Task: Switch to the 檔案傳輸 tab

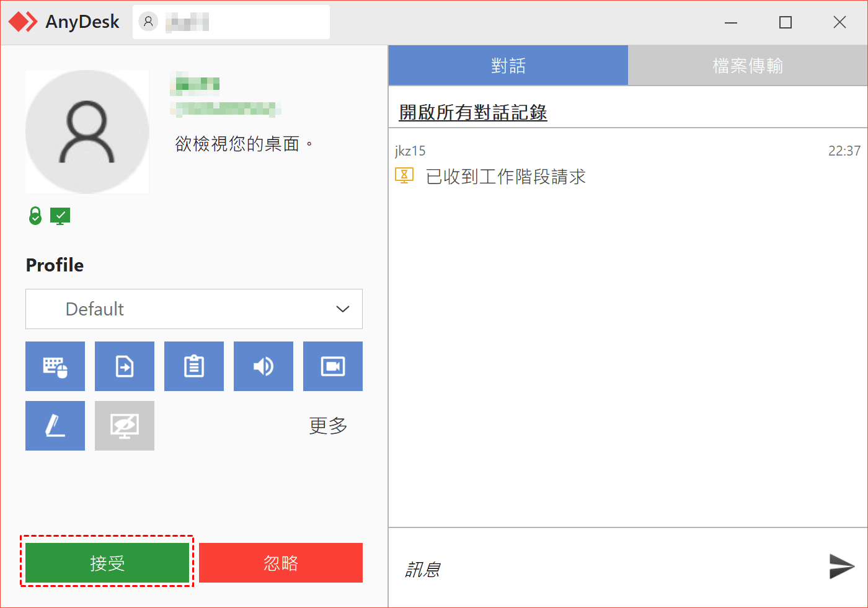Action: tap(748, 66)
